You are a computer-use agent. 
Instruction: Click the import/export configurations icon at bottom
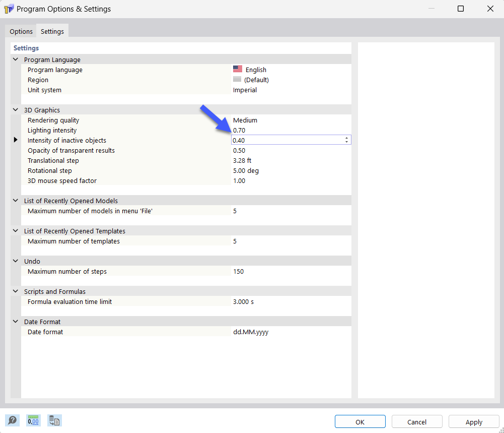point(54,420)
